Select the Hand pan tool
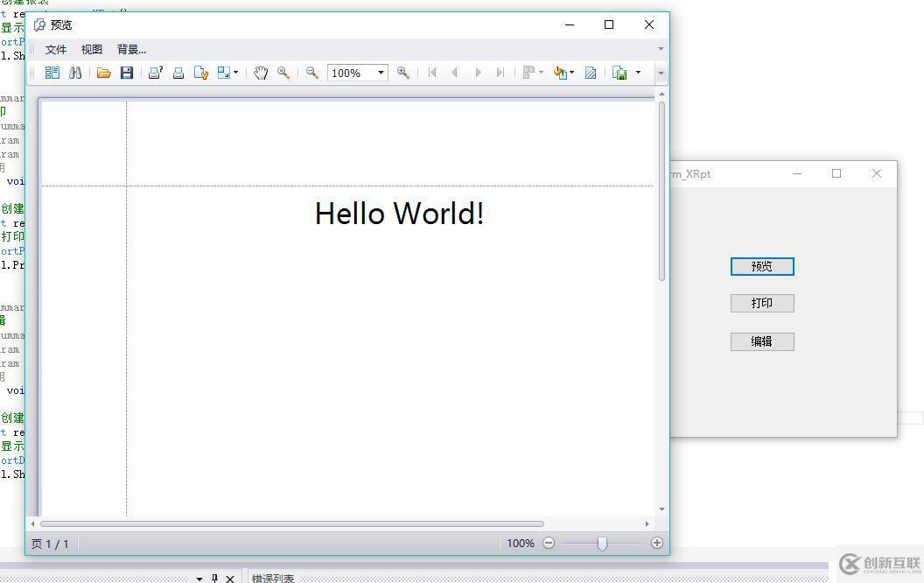Screen dimensions: 924x583 261,73
